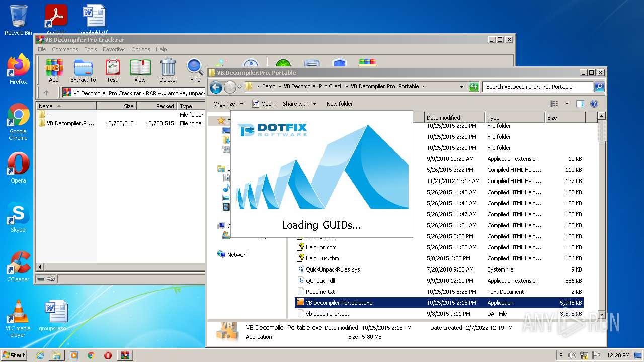Go up one level in WinRAR
The height and width of the screenshot is (362, 644).
(x=46, y=93)
